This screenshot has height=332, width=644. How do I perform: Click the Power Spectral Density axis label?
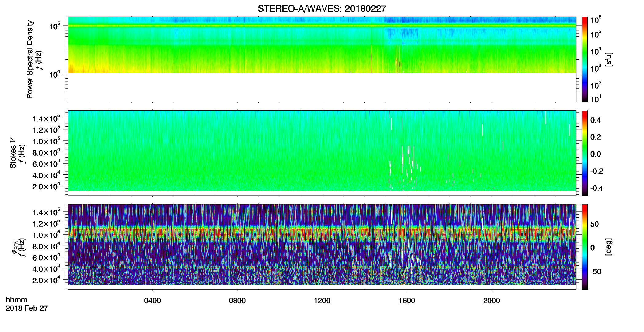(30, 59)
